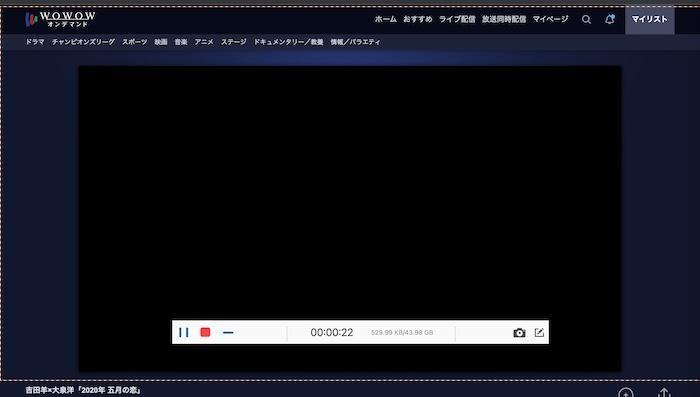
Task: Select ドラマ category
Action: 35,42
